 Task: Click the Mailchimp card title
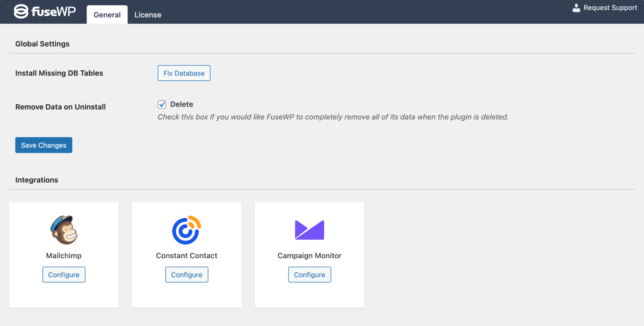[x=64, y=256]
